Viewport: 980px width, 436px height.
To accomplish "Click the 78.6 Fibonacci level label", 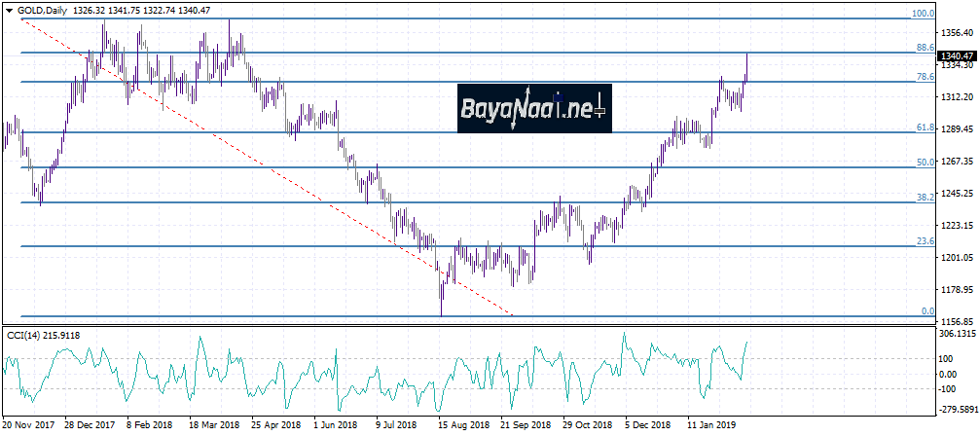I will click(x=926, y=77).
